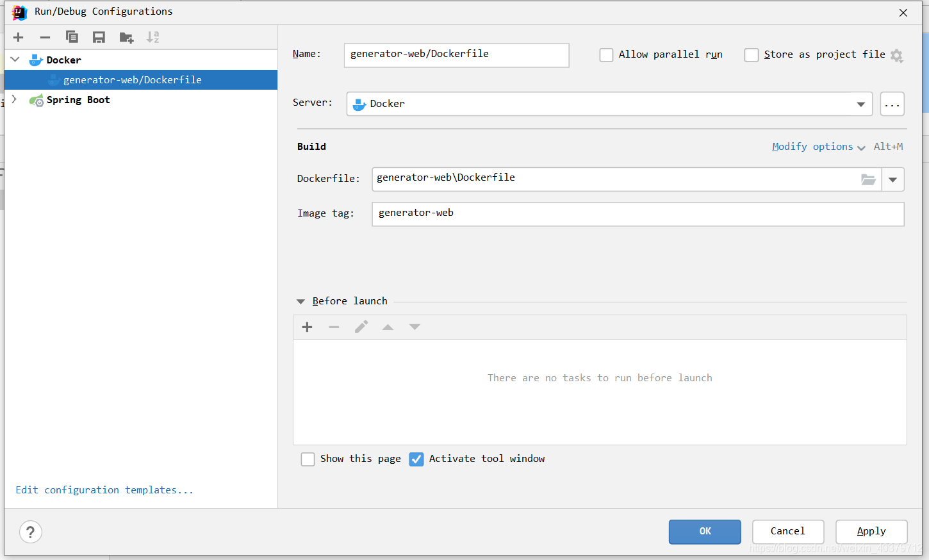Viewport: 929px width, 560px height.
Task: Select the Docker category
Action: pos(64,60)
